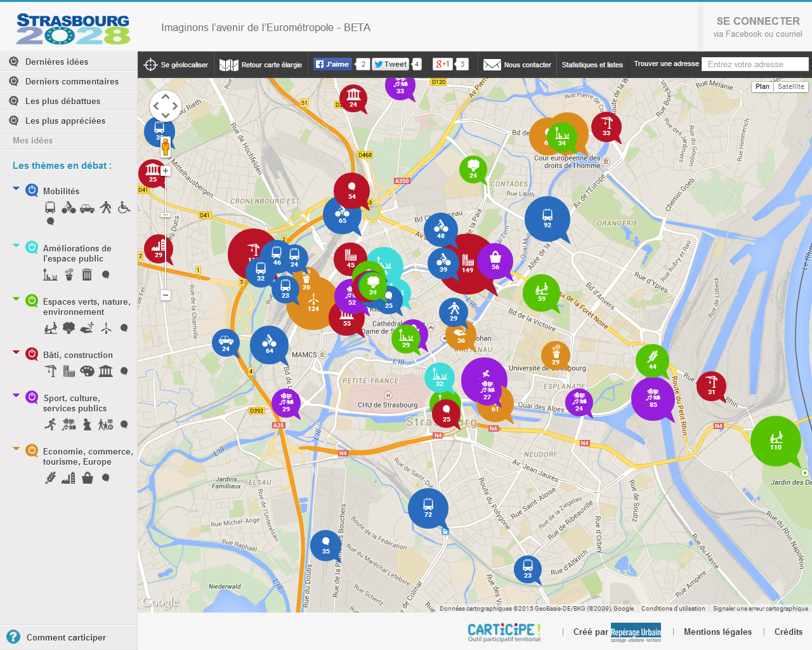This screenshot has width=812, height=650.
Task: Click the bicycle icon under Mobilités
Action: click(x=69, y=208)
